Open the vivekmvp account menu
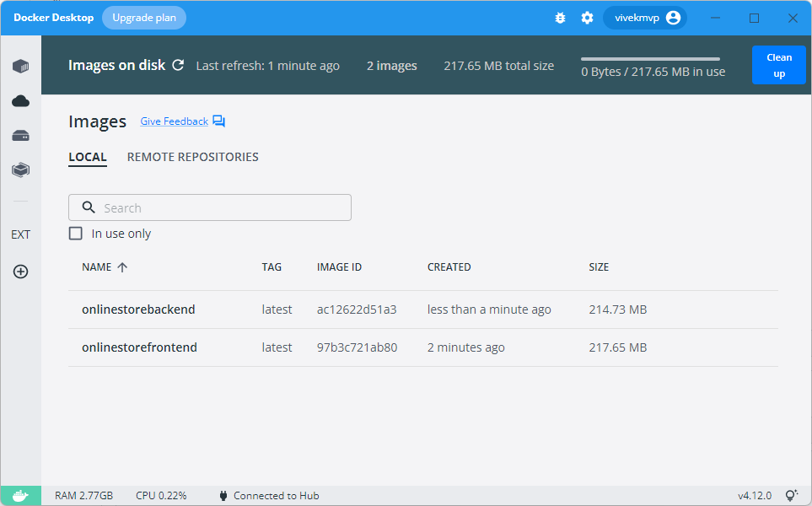812x506 pixels. pos(644,17)
